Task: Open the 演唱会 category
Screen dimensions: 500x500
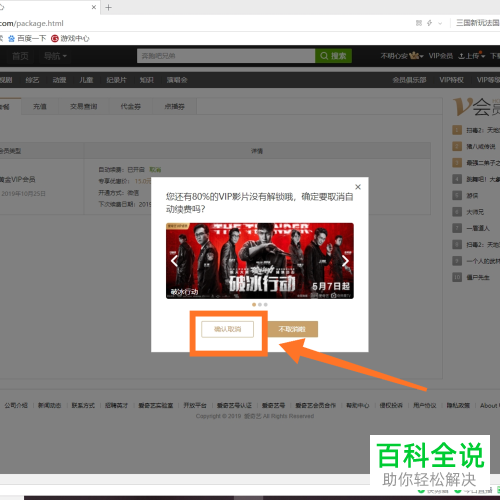Action: (177, 80)
